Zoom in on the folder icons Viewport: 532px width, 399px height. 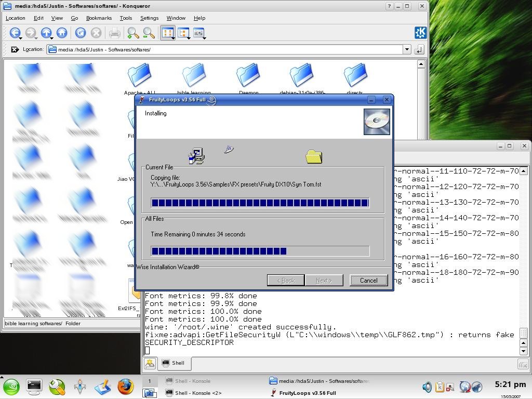[x=133, y=33]
